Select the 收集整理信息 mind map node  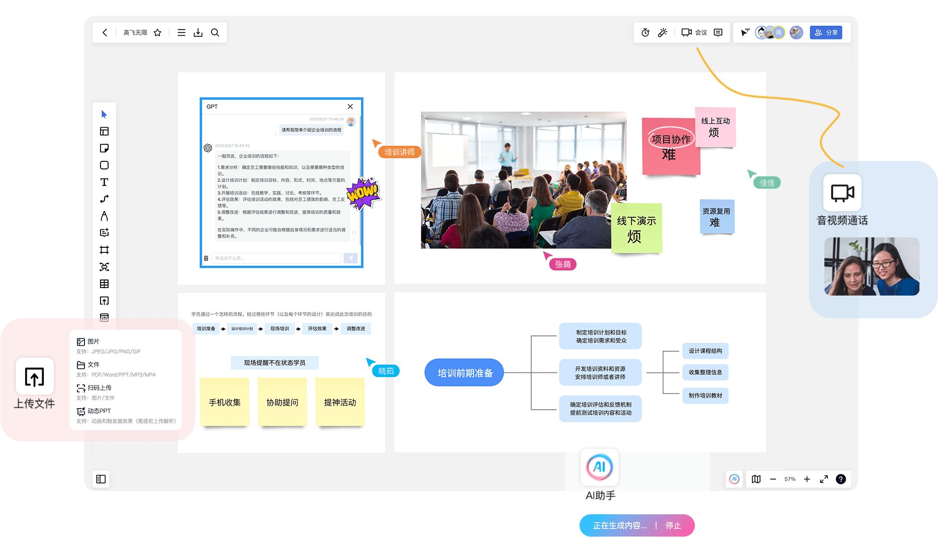pyautogui.click(x=705, y=372)
